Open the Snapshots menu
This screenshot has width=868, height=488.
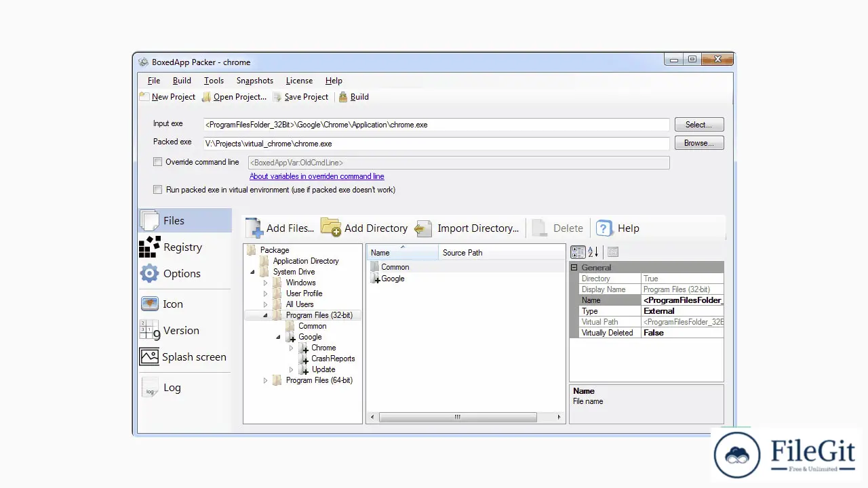tap(255, 81)
